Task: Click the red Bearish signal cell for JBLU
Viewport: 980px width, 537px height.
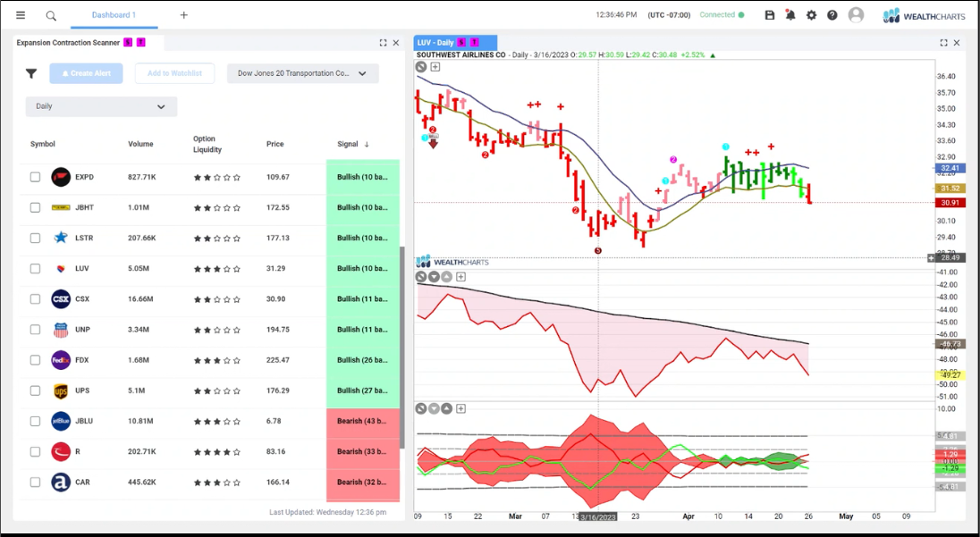Action: point(363,422)
